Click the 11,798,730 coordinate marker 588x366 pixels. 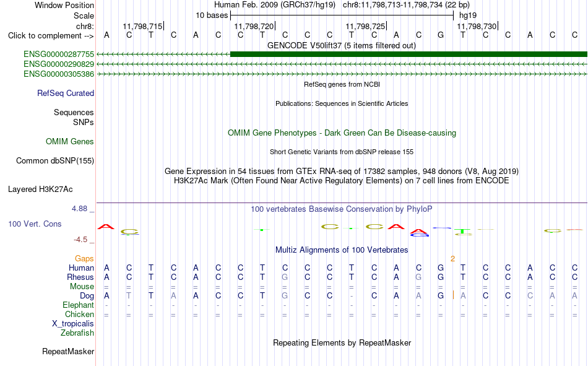pos(477,26)
